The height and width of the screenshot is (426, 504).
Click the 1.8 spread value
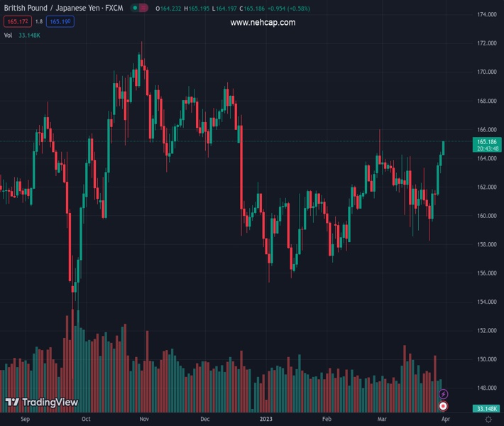pyautogui.click(x=38, y=21)
